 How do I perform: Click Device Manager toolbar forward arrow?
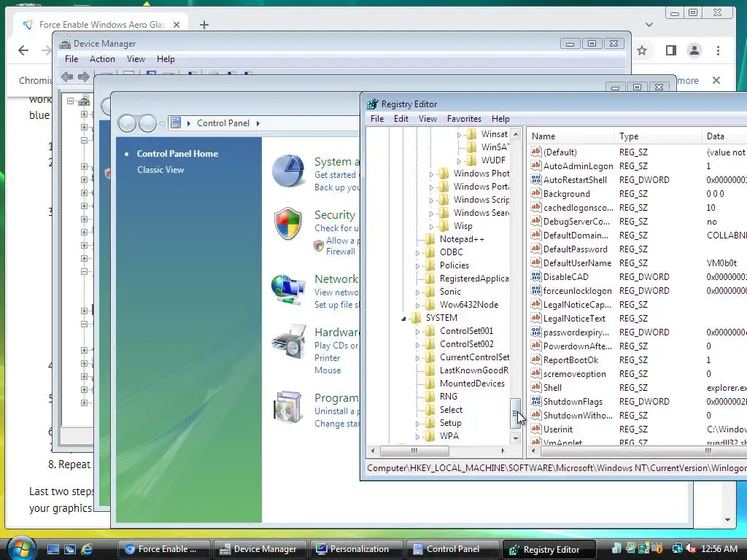coord(83,77)
